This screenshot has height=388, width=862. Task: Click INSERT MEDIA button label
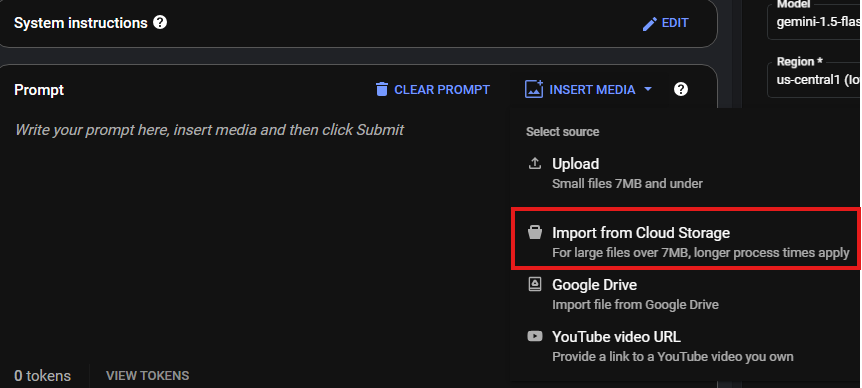click(592, 90)
